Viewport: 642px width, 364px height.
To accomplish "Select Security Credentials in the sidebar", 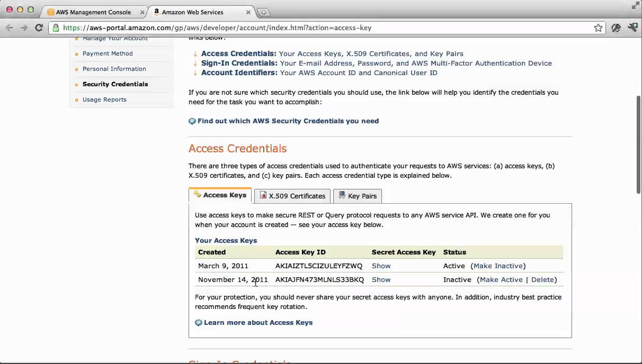I will coord(115,84).
